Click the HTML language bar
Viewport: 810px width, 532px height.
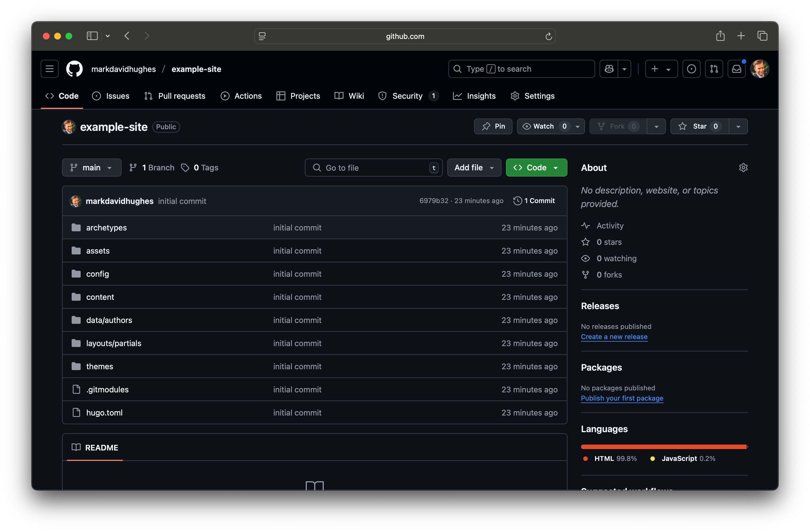(664, 447)
